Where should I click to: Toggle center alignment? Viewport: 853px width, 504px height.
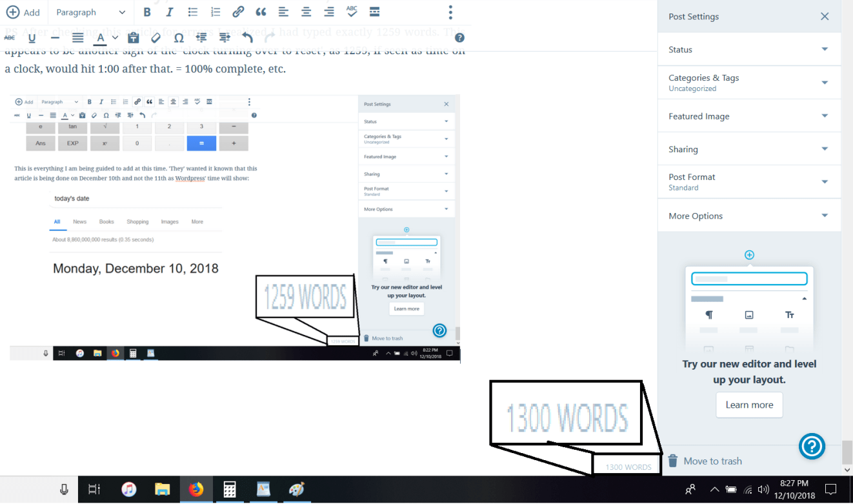[306, 12]
